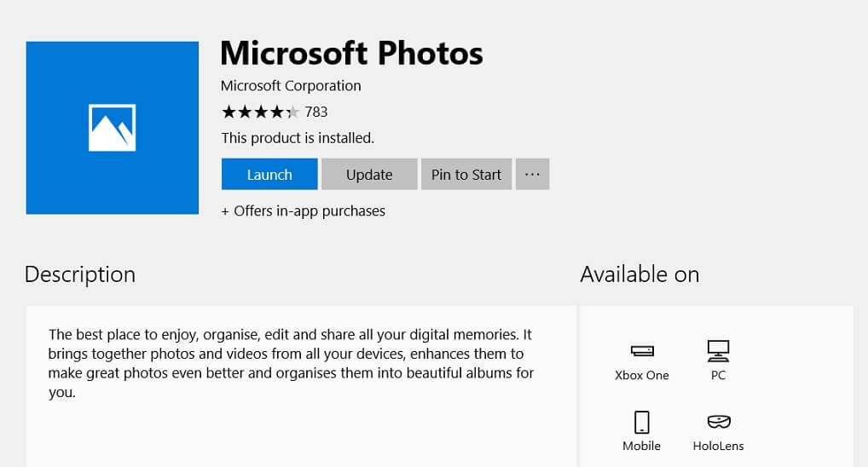Click the Description section heading
Image resolution: width=868 pixels, height=467 pixels.
point(80,275)
